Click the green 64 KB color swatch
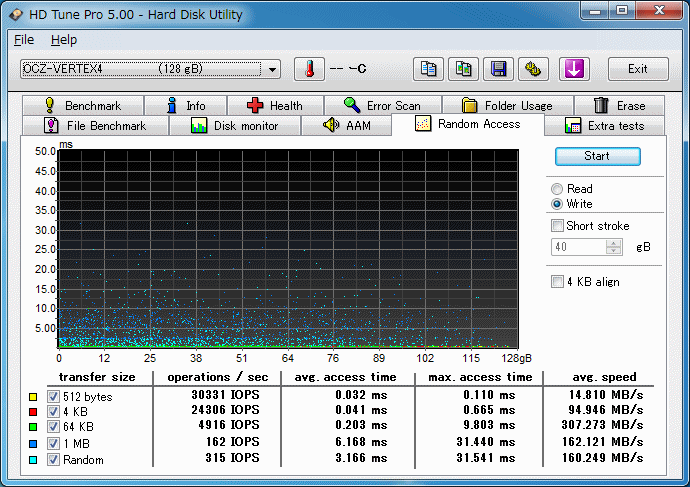Image resolution: width=690 pixels, height=487 pixels. 33,427
